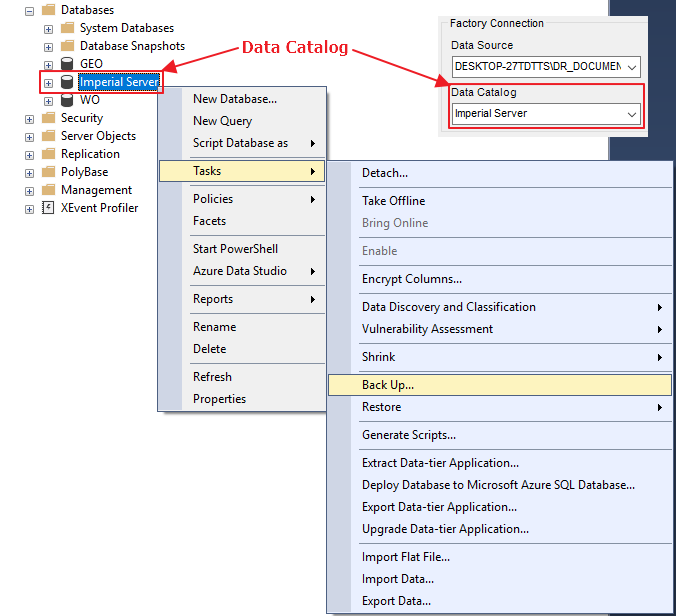Open the Data Catalog dropdown
Screen dimensions: 676x616
632,114
